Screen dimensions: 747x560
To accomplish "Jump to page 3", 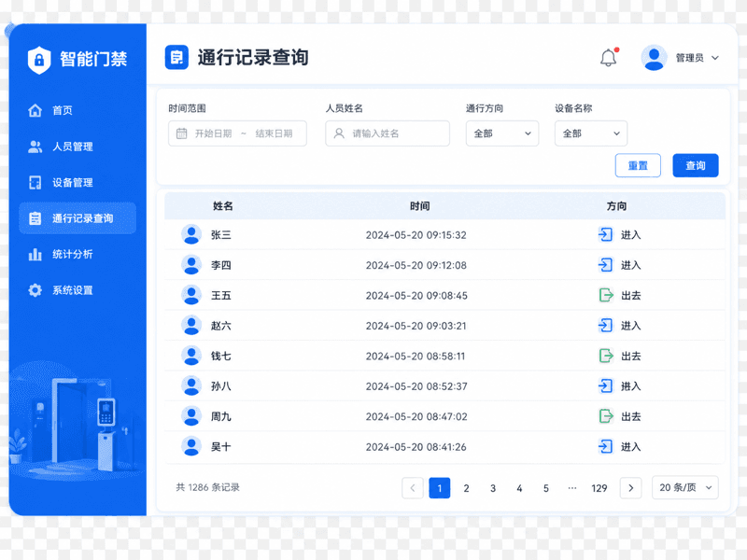I will (x=493, y=488).
